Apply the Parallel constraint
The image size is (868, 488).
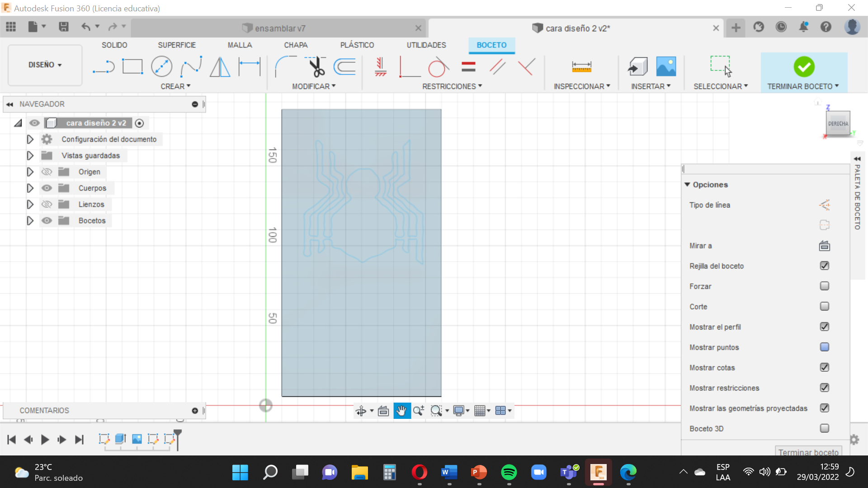[497, 67]
